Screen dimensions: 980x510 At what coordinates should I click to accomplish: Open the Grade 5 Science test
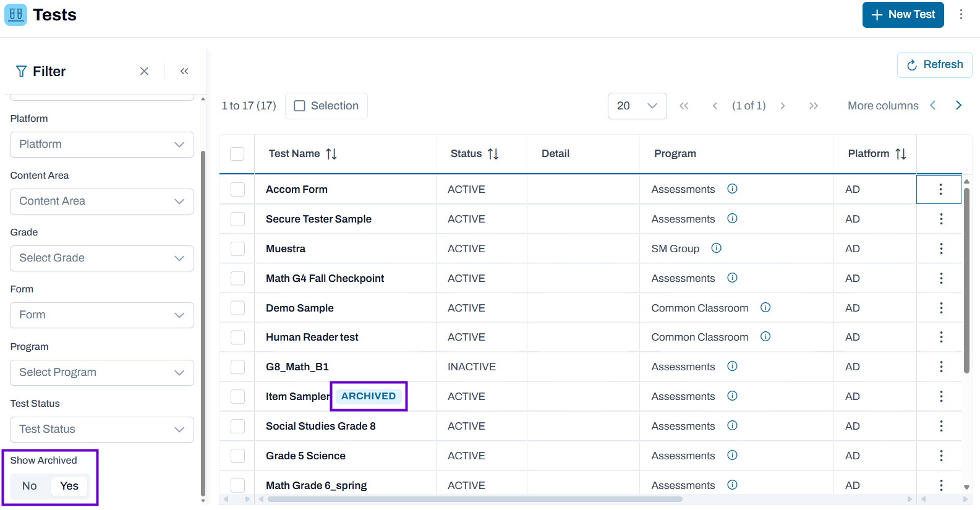coord(305,456)
